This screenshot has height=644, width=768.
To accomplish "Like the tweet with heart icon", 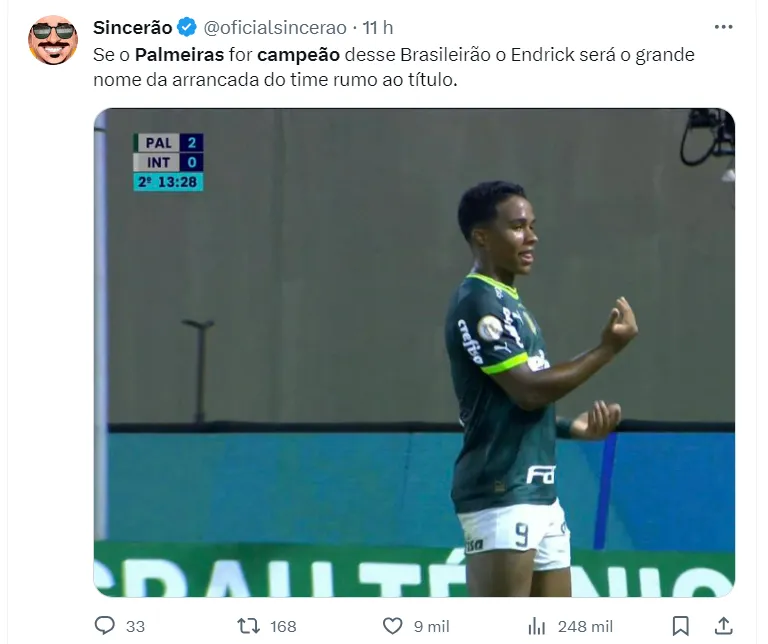I will (x=392, y=625).
